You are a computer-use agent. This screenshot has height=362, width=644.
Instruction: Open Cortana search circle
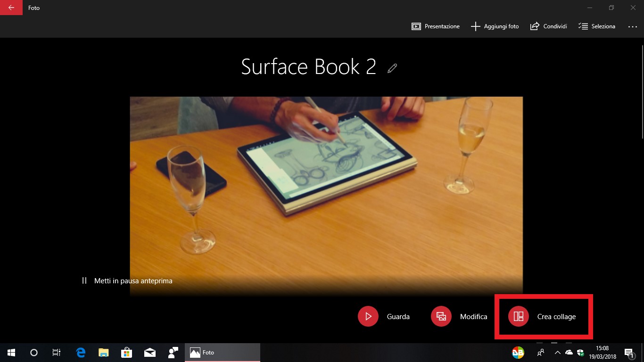click(34, 353)
